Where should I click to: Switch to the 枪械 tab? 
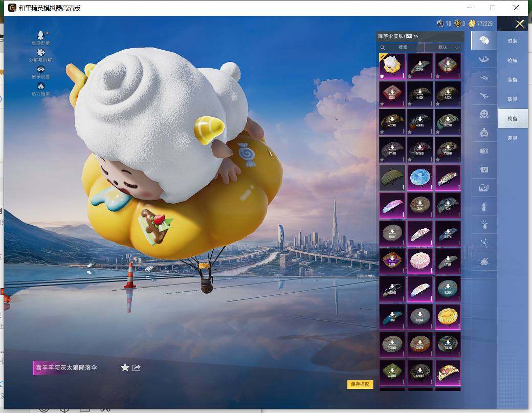[513, 60]
